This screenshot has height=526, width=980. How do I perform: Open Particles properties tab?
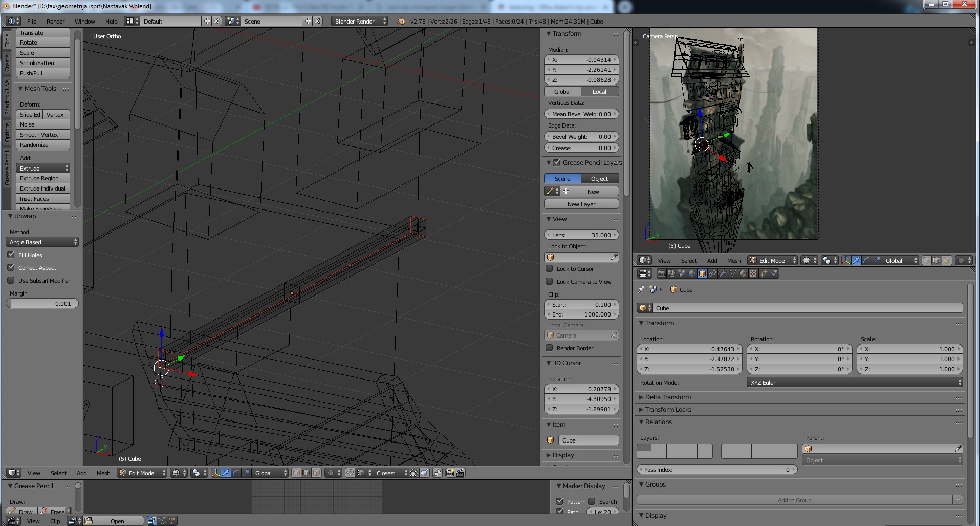pos(764,273)
